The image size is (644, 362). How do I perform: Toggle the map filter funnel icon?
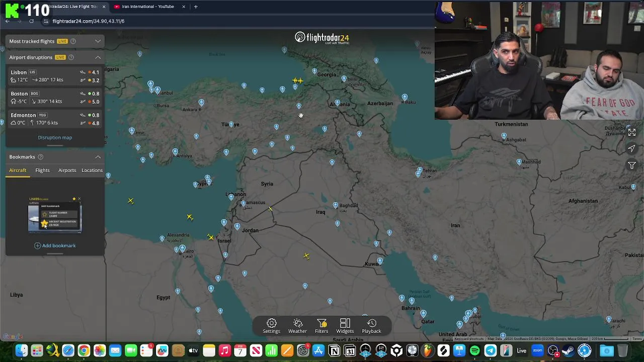tap(631, 165)
